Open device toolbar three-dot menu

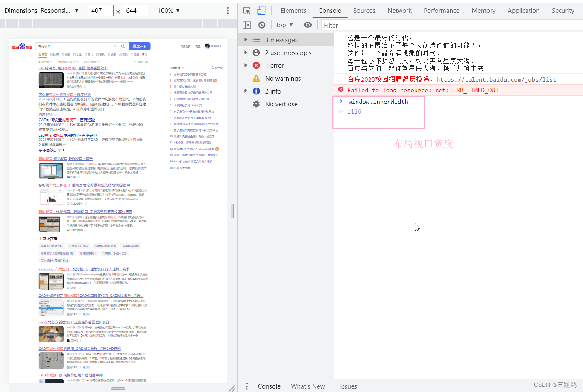click(x=228, y=10)
